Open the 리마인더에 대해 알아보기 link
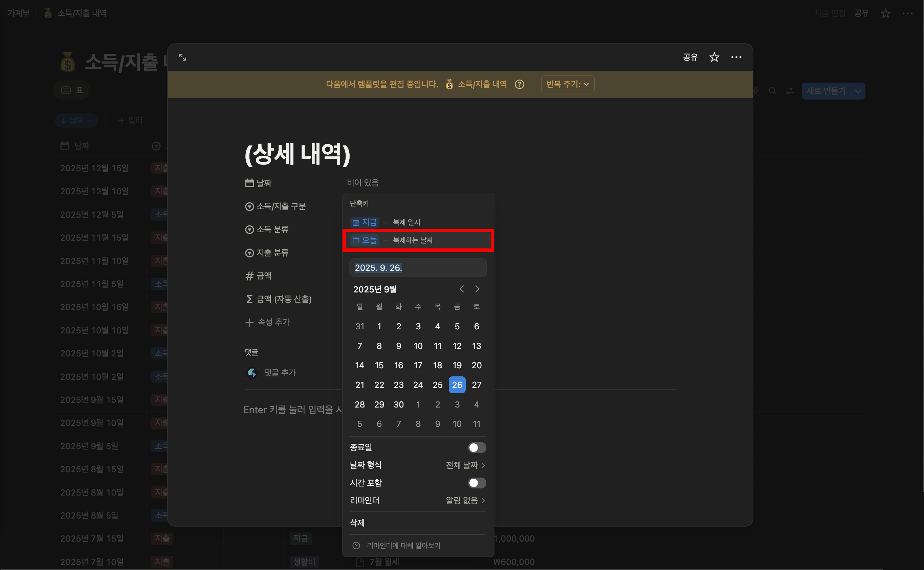 click(403, 546)
